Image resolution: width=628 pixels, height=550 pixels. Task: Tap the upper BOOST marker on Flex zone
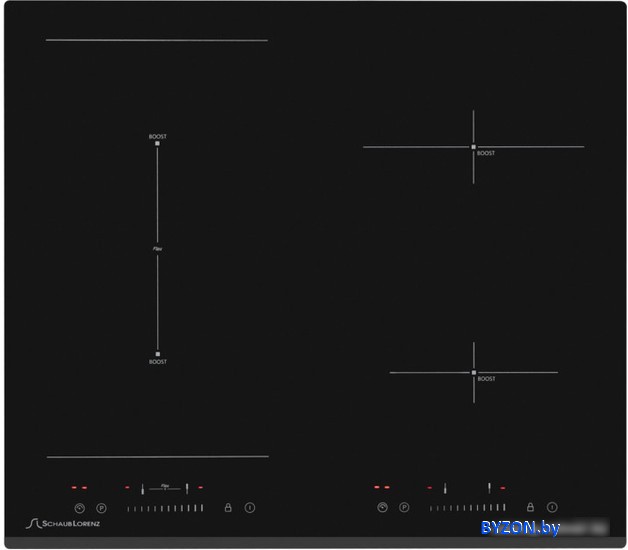[157, 143]
